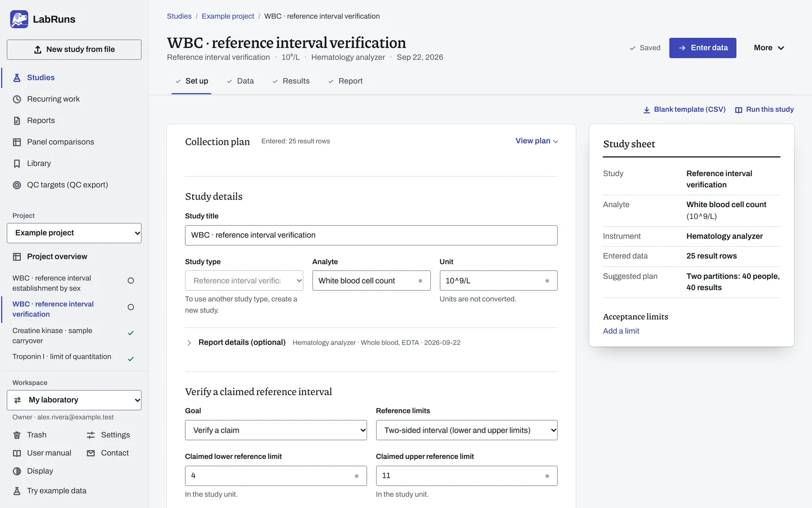812x508 pixels.
Task: Expand Report details (optional) section
Action: pyautogui.click(x=236, y=343)
